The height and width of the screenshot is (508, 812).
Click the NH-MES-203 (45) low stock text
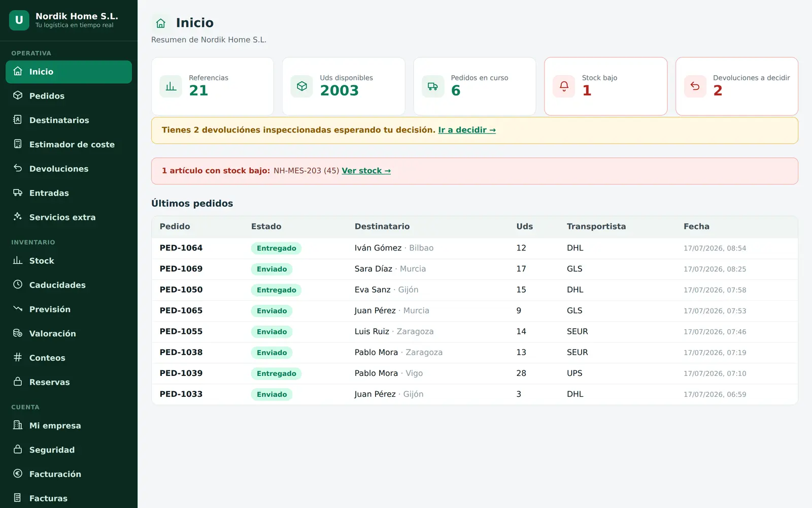(x=306, y=171)
